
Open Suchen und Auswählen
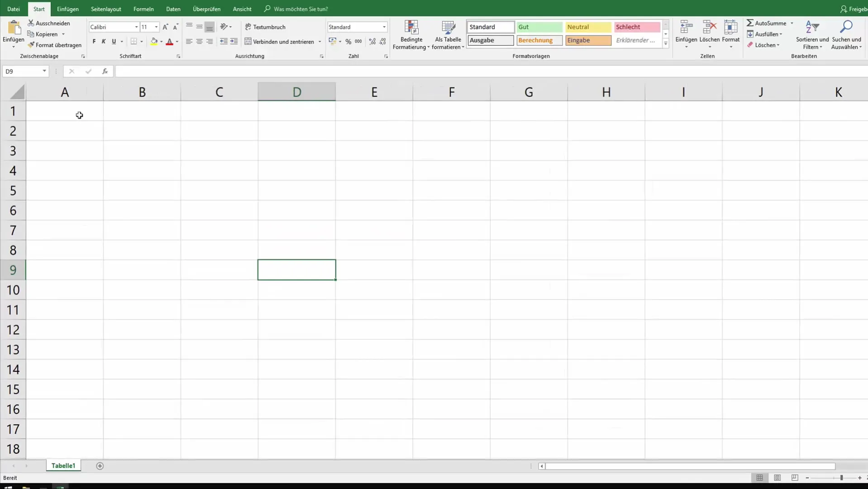[846, 35]
